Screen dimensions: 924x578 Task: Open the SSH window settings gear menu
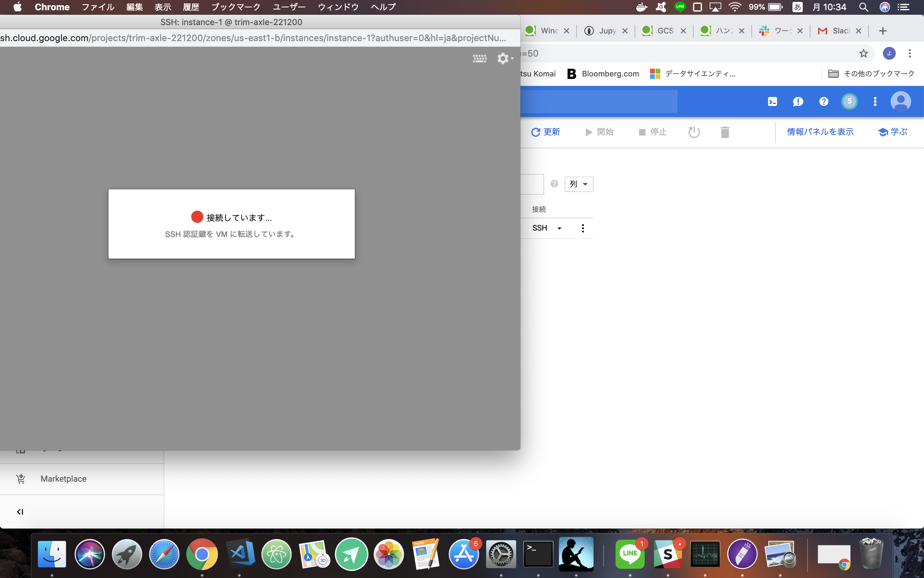tap(505, 58)
